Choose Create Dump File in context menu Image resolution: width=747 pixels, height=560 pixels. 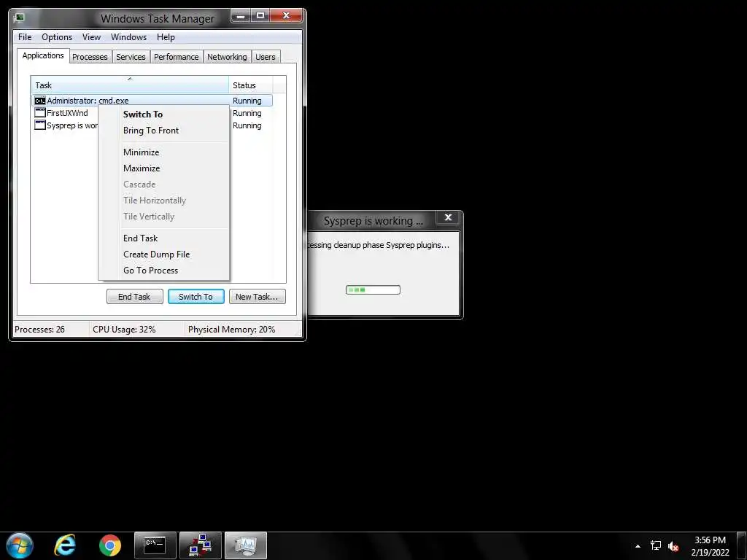point(164,254)
